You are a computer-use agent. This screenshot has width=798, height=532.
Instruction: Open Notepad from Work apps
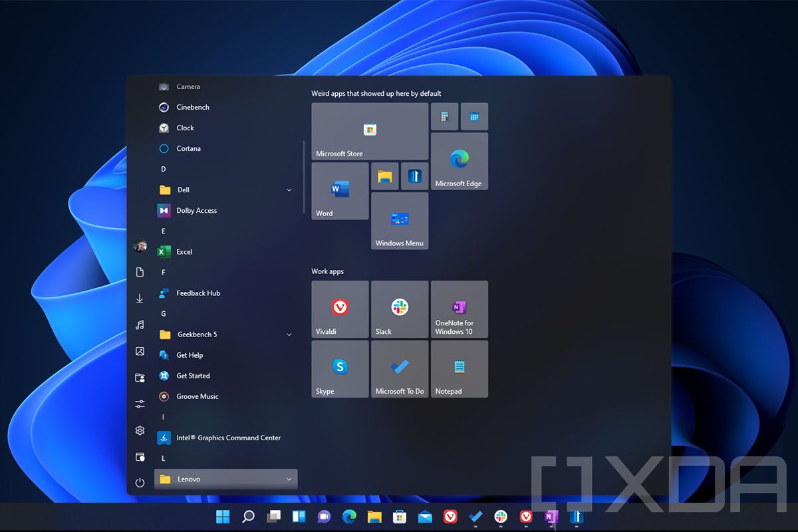click(460, 369)
